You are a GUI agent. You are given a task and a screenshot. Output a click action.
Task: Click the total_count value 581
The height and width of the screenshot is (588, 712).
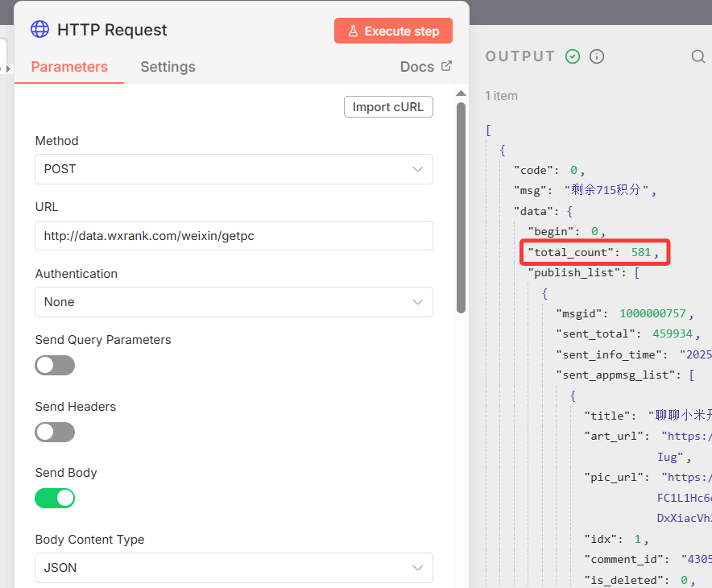click(641, 252)
